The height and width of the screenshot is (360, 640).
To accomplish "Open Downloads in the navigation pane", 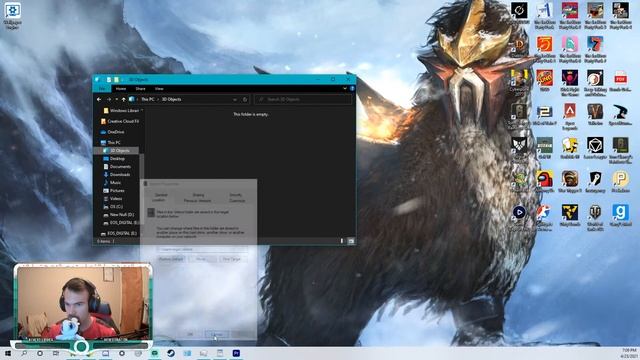I will click(x=117, y=175).
